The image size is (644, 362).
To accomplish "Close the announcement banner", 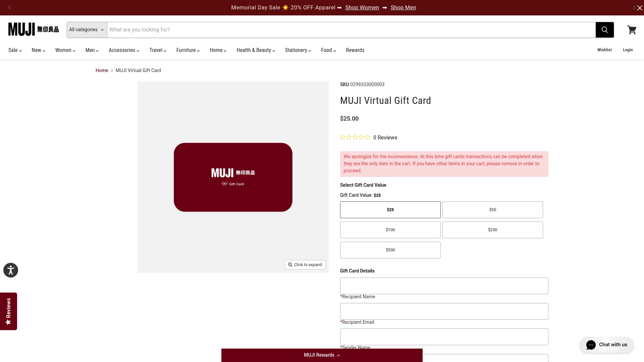I will click(x=640, y=8).
